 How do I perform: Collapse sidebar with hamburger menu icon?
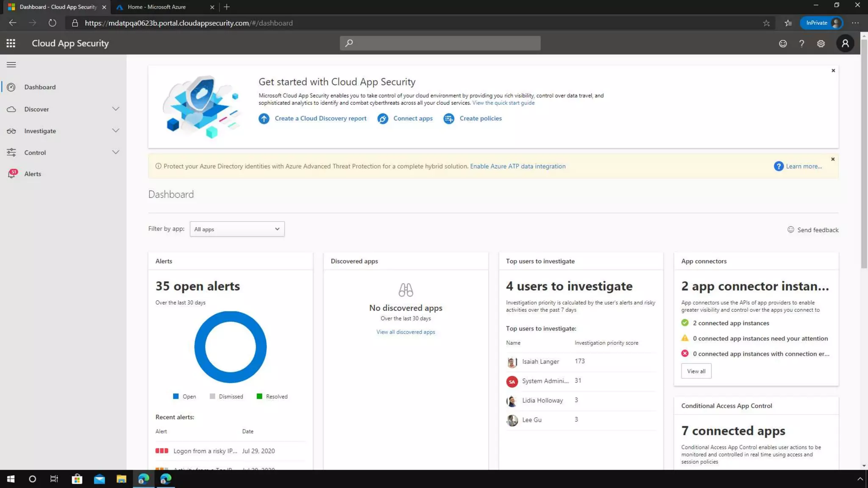11,65
